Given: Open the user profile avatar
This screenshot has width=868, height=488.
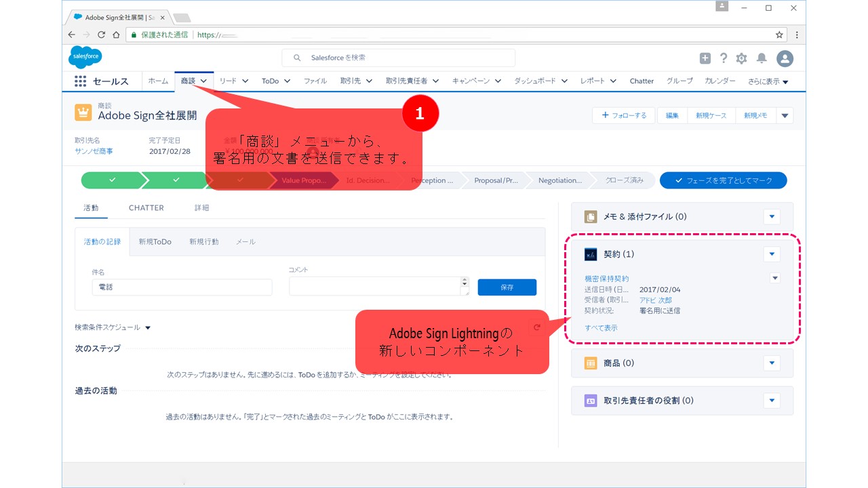Looking at the screenshot, I should [785, 58].
